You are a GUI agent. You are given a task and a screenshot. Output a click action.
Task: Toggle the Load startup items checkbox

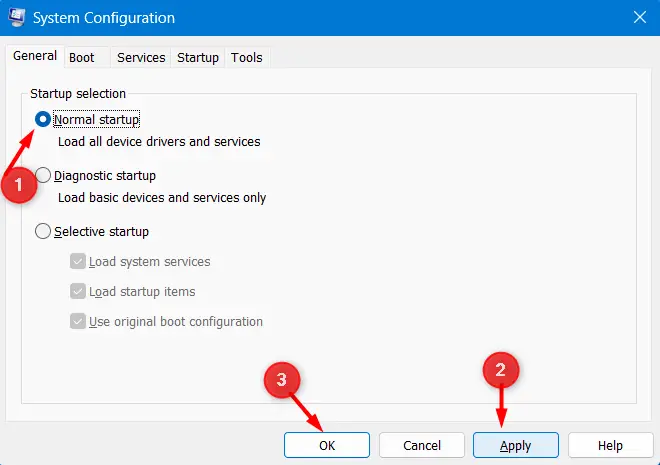coord(78,292)
